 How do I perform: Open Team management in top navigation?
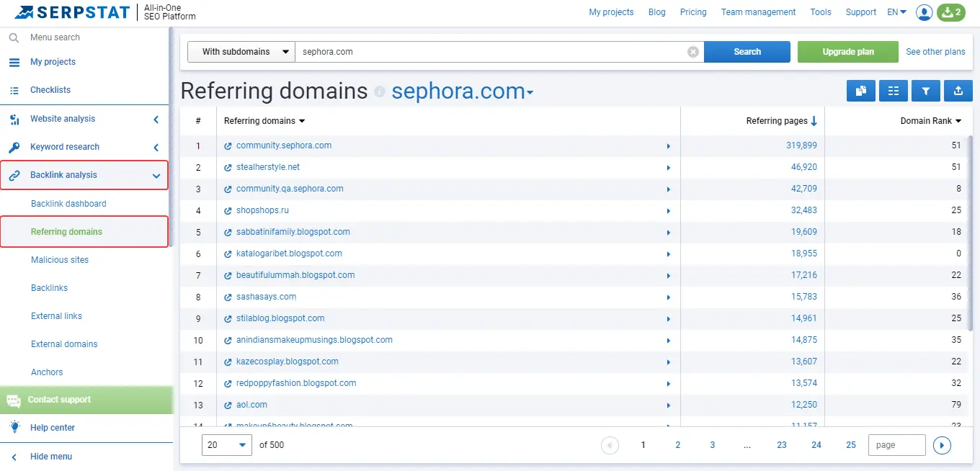point(758,12)
